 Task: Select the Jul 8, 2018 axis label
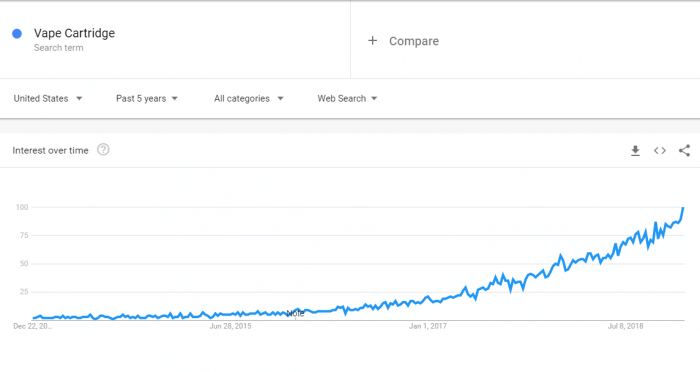pyautogui.click(x=625, y=326)
